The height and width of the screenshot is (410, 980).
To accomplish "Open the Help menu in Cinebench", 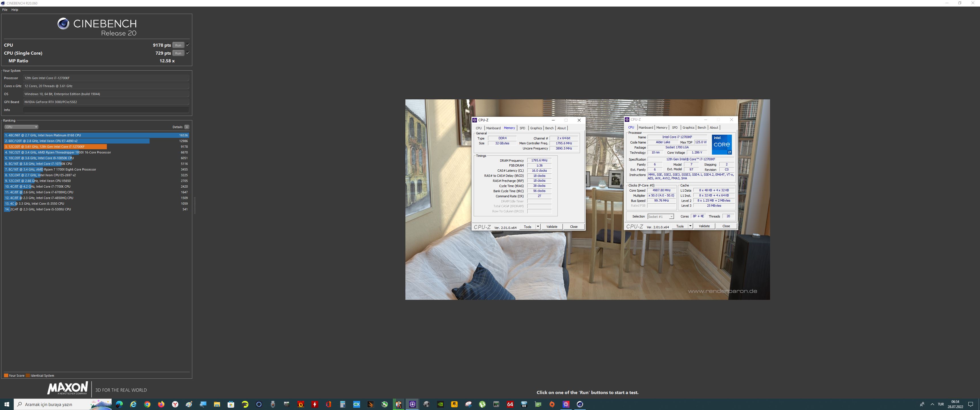I will pos(15,9).
